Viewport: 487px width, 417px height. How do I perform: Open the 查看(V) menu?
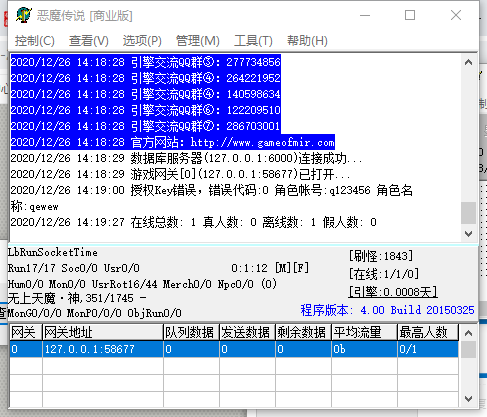coord(89,41)
